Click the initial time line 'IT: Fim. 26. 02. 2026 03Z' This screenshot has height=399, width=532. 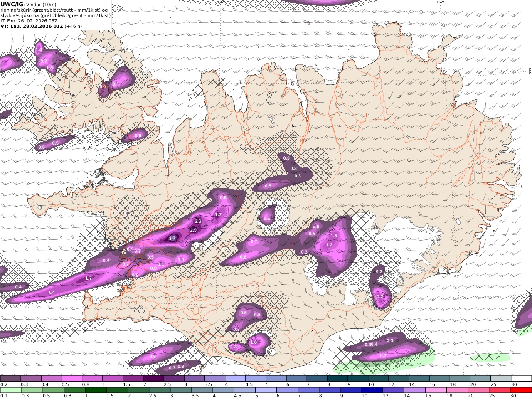tap(29, 20)
